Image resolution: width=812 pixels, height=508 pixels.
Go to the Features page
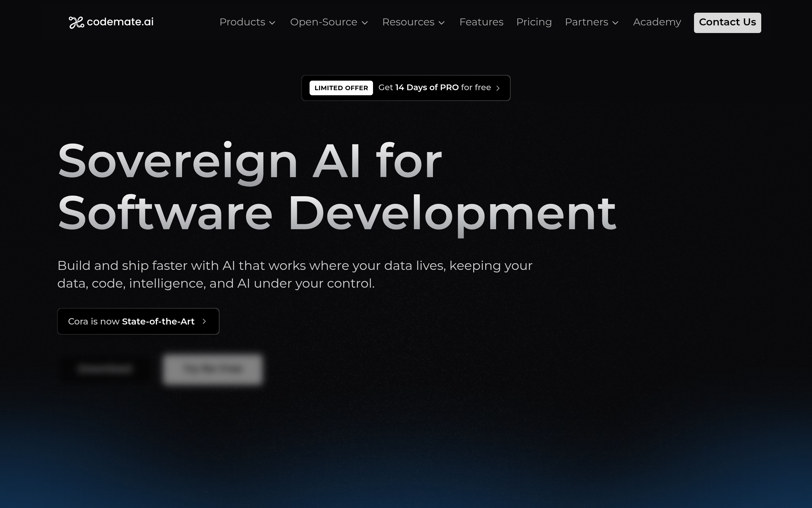(x=481, y=22)
